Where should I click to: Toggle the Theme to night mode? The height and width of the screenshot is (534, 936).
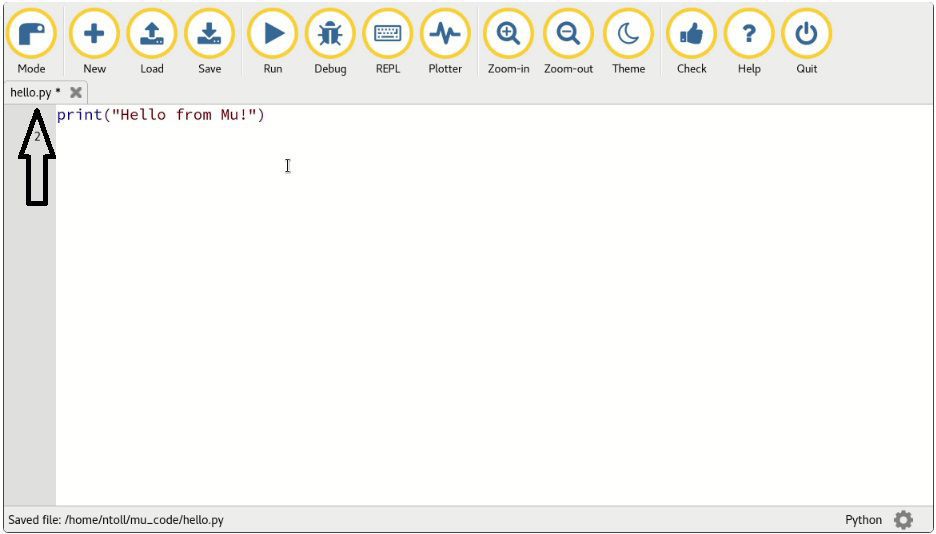coord(629,42)
